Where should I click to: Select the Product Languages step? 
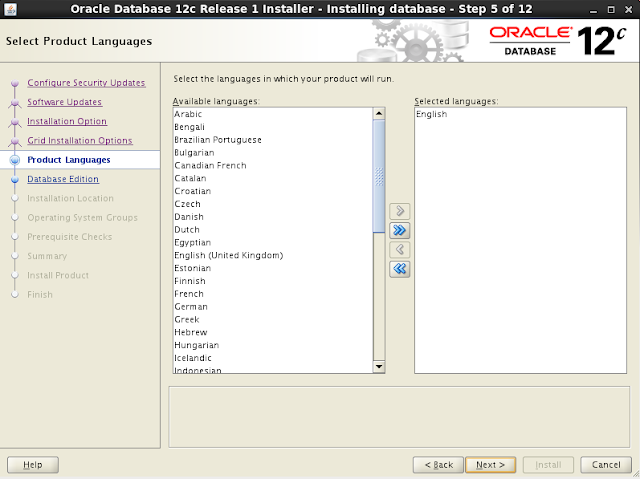(69, 160)
